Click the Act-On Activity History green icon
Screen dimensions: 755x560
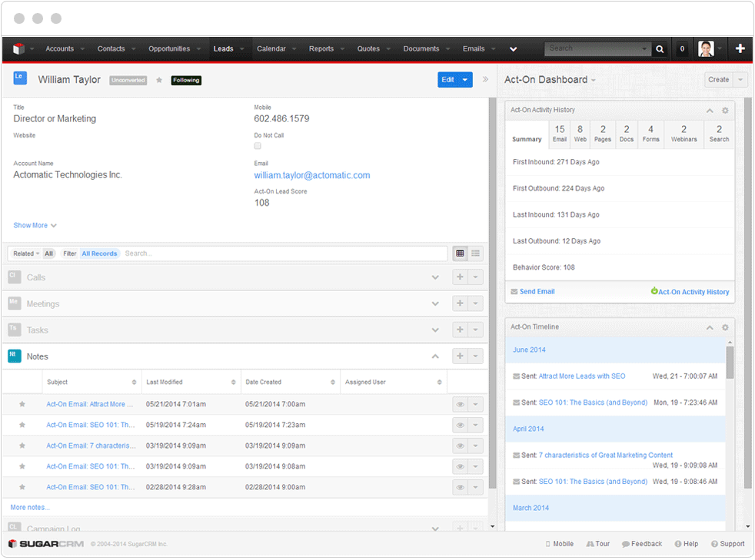(654, 291)
